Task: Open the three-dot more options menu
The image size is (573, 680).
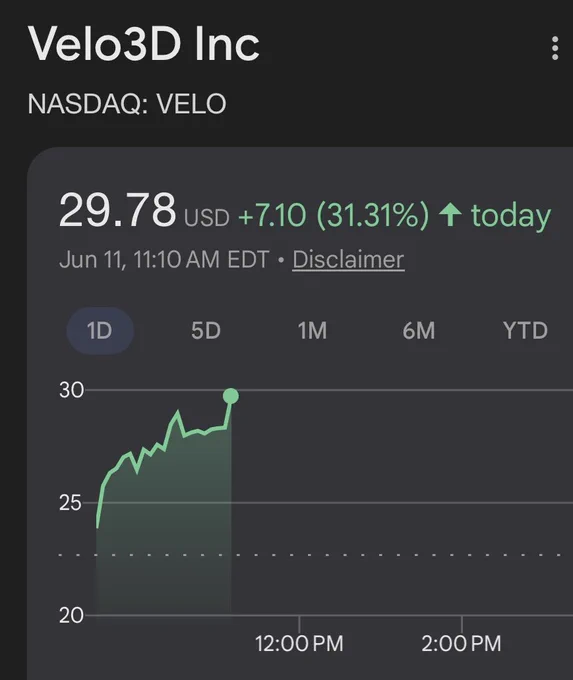Action: (x=555, y=48)
